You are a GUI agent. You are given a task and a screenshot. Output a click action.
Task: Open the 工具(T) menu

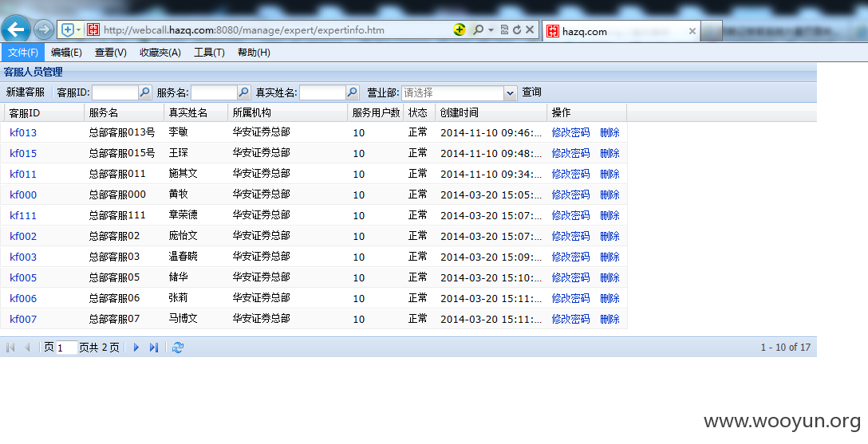pyautogui.click(x=209, y=53)
